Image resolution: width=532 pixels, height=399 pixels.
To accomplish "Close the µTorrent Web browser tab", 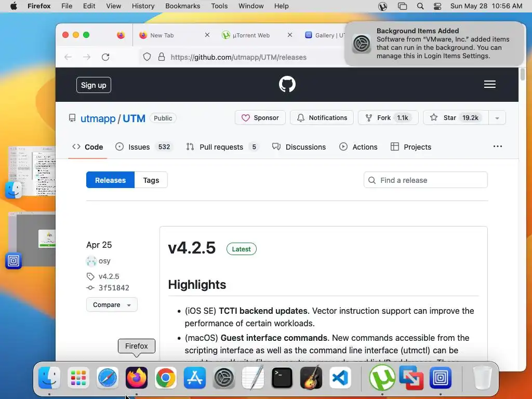I will point(290,35).
